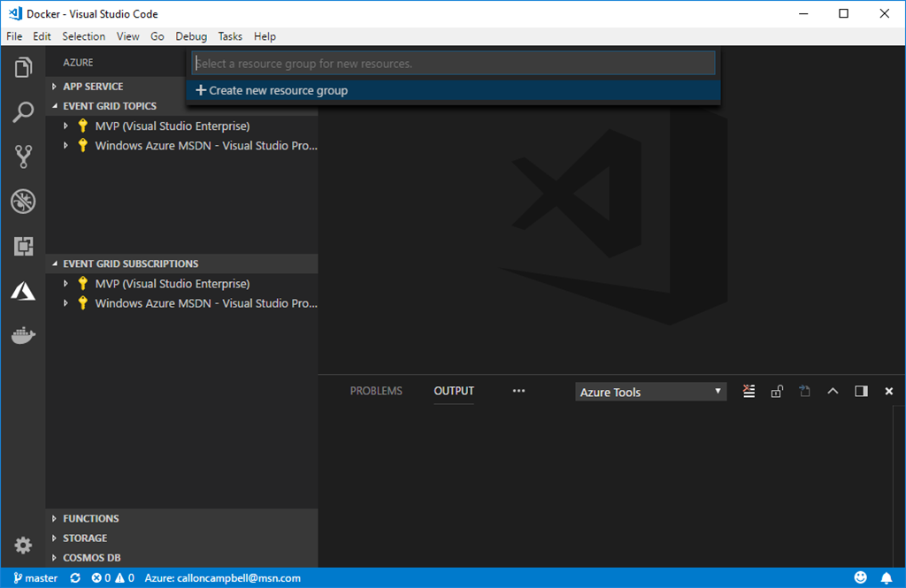
Task: Open the Debug view in activity bar
Action: point(23,202)
